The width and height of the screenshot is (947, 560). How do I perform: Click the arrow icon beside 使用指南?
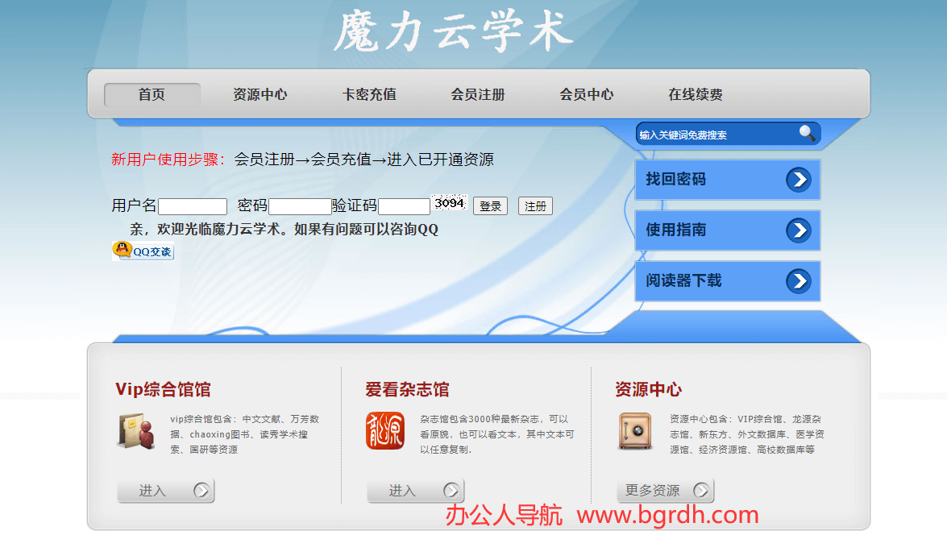pos(798,230)
